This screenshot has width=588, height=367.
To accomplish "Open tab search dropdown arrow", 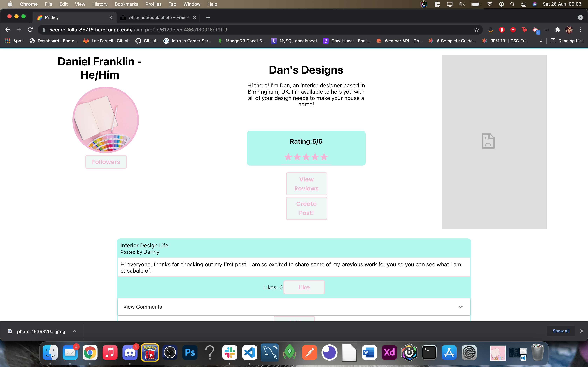I will coord(580,17).
